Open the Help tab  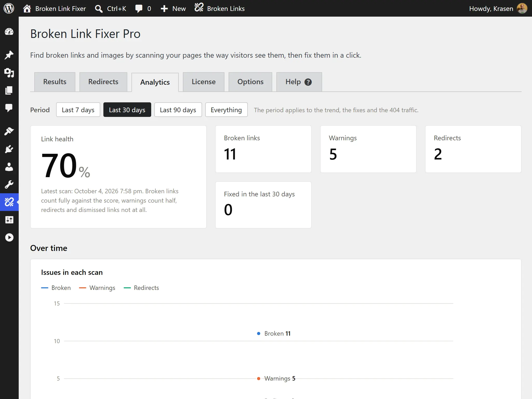pyautogui.click(x=299, y=82)
